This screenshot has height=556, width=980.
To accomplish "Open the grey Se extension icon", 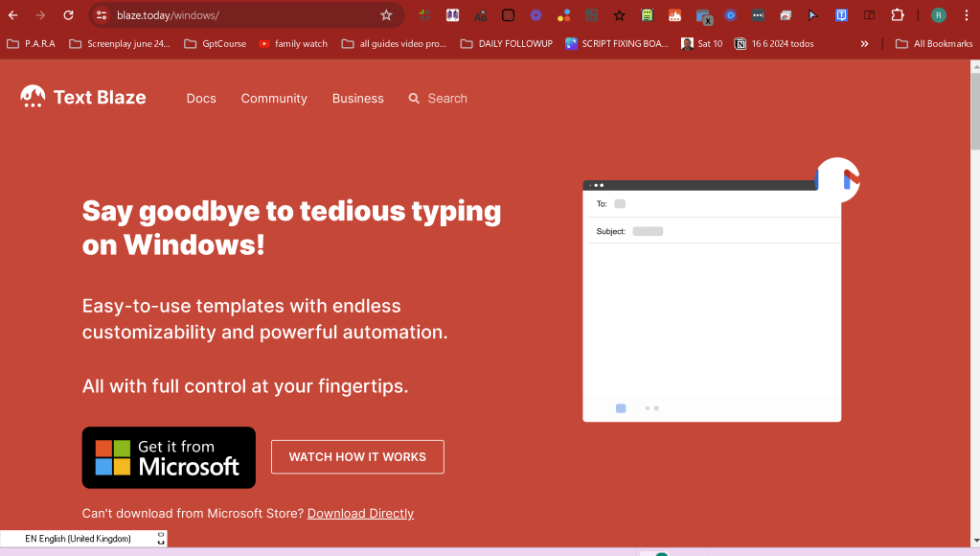I will click(591, 15).
